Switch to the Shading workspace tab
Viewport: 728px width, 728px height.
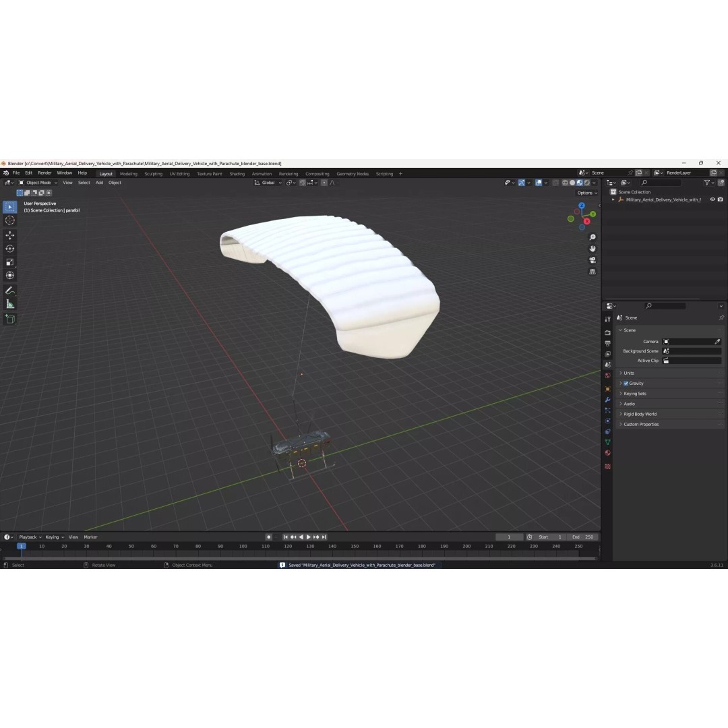237,174
